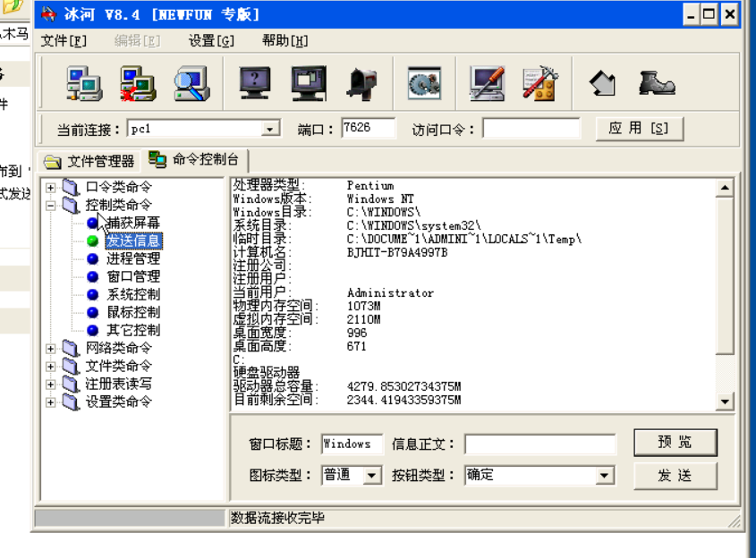This screenshot has height=558, width=756.
Task: Click the 预览 button
Action: coord(675,443)
